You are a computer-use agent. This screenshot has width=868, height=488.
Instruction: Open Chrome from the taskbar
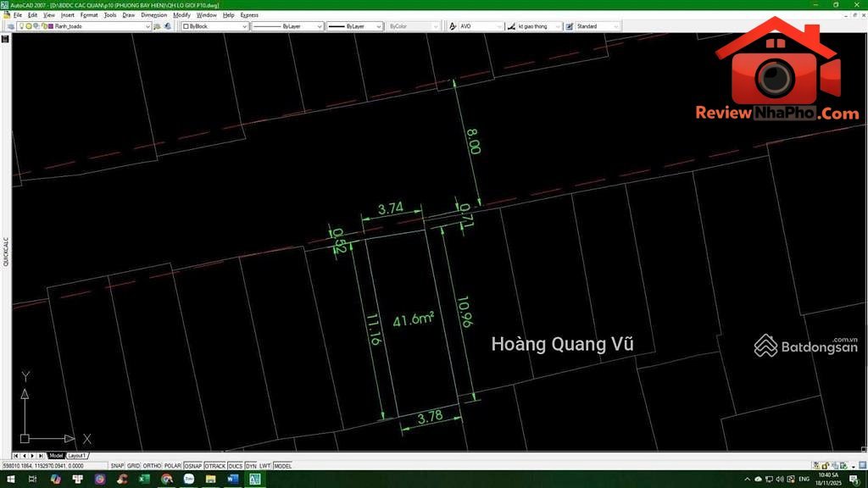pyautogui.click(x=167, y=480)
